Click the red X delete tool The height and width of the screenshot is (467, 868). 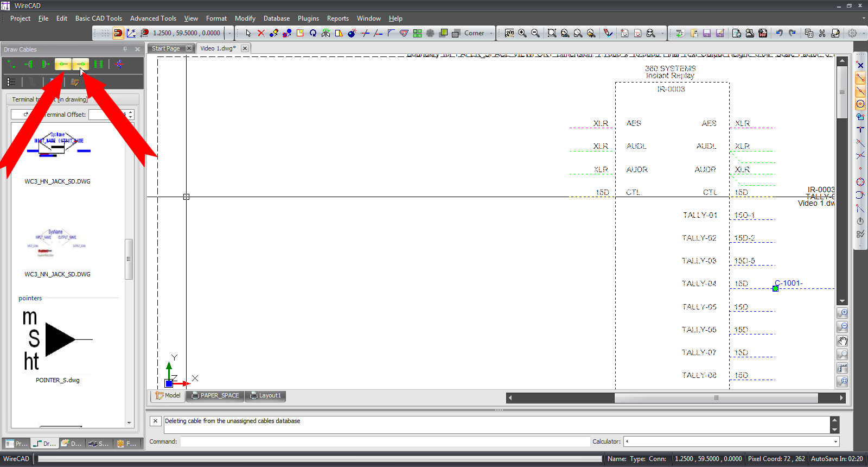coord(261,33)
